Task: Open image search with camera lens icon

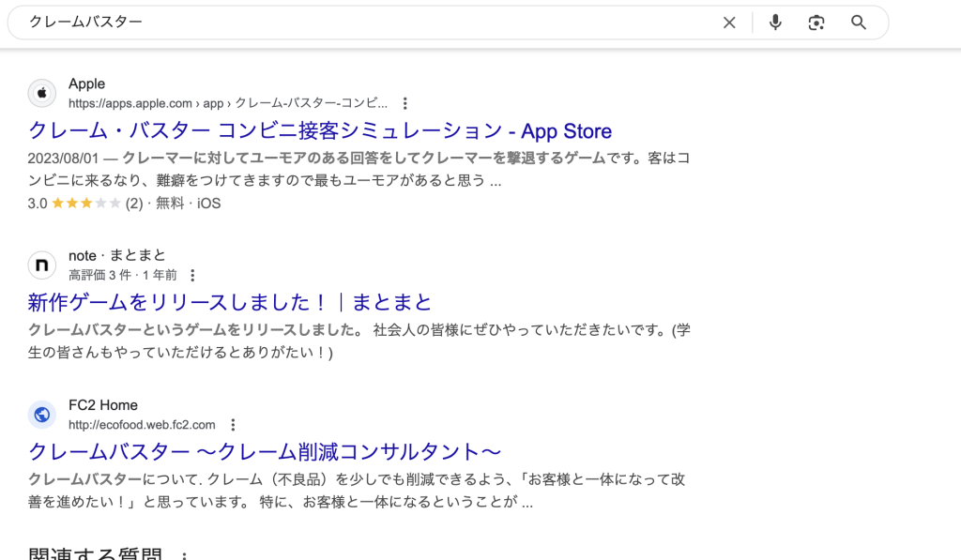Action: (x=816, y=23)
